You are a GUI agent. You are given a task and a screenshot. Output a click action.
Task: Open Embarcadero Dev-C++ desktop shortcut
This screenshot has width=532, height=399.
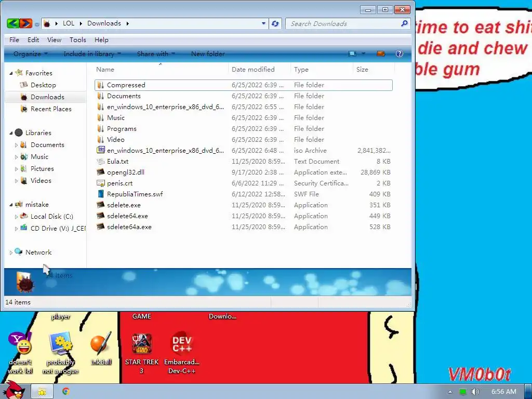point(182,353)
